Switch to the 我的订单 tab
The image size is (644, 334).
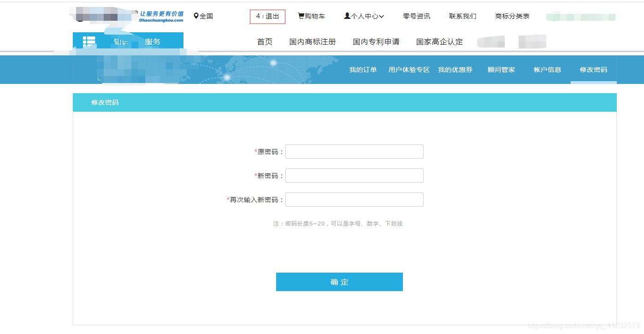363,70
